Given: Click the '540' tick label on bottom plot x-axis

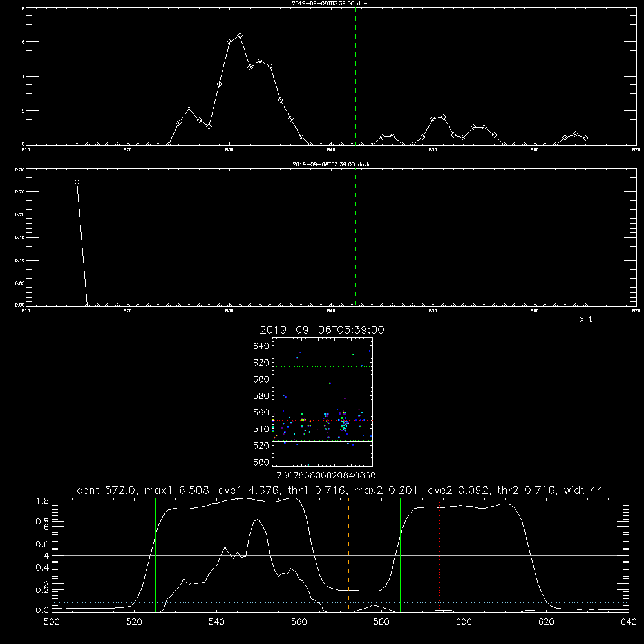Looking at the screenshot, I should click(x=216, y=622).
